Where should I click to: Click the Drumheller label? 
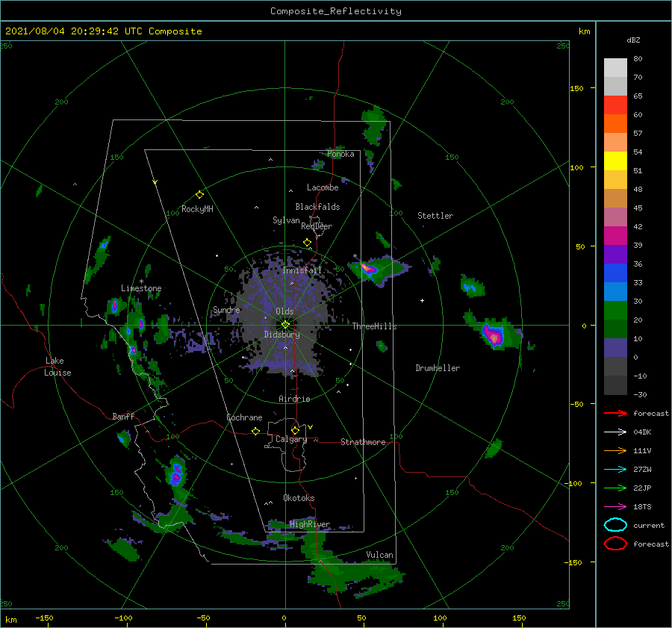pos(438,368)
